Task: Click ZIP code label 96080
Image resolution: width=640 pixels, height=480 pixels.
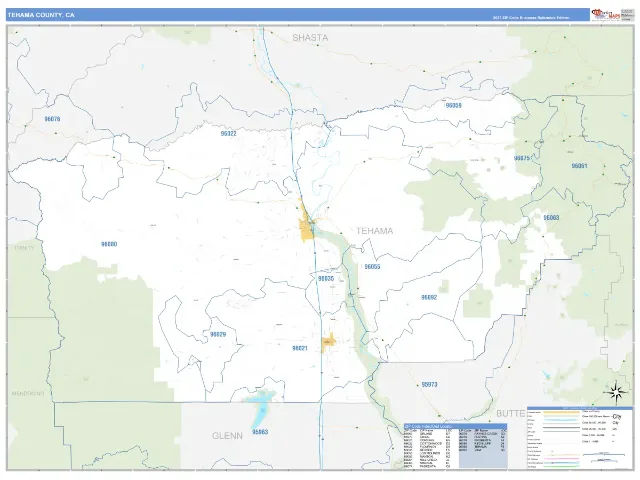Action: [x=109, y=244]
